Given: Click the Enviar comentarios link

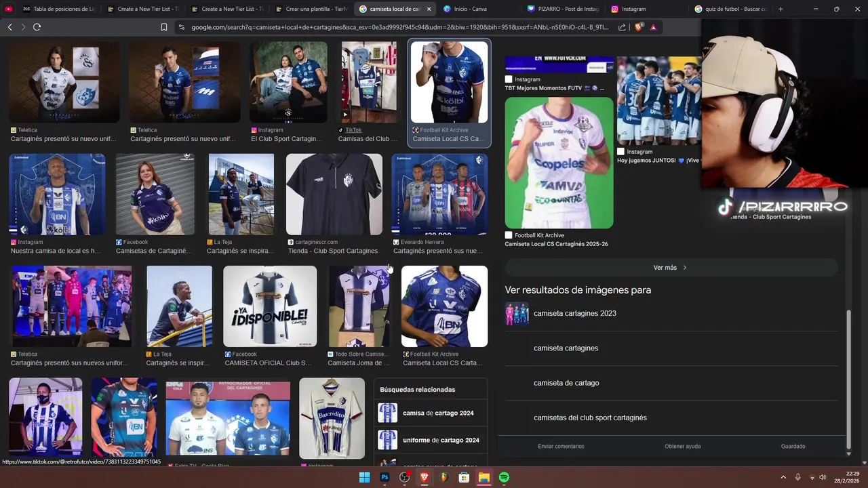Looking at the screenshot, I should pyautogui.click(x=561, y=446).
